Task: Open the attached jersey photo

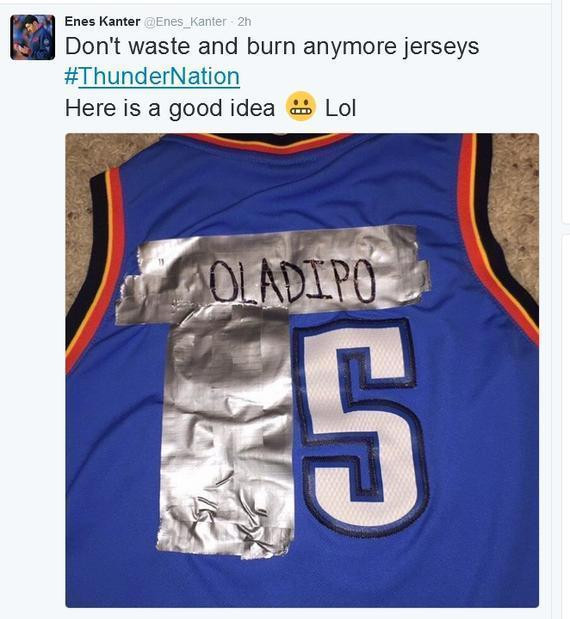Action: 302,370
